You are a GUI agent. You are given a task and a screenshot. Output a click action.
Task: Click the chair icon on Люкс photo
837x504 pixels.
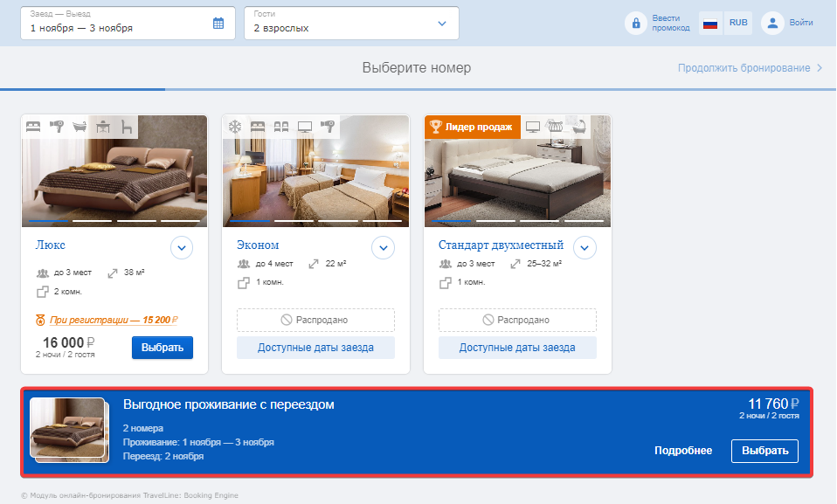point(127,127)
